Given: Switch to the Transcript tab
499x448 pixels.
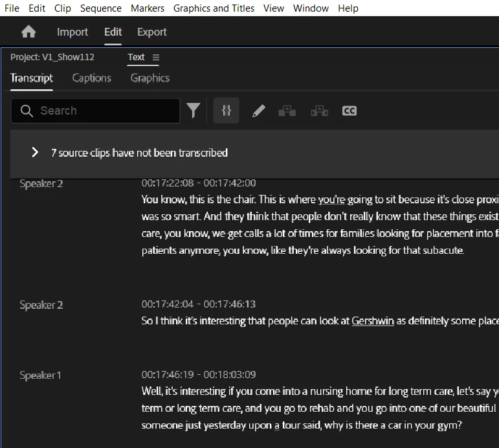Looking at the screenshot, I should (32, 78).
